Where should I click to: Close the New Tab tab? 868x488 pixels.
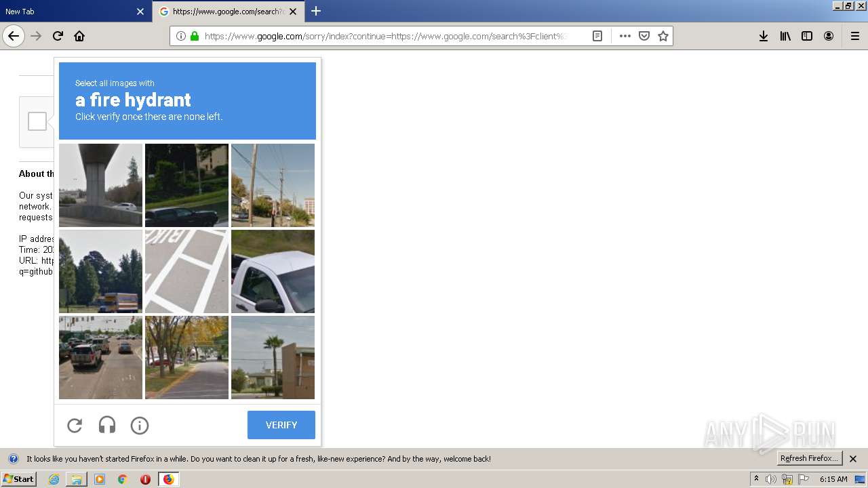point(140,12)
